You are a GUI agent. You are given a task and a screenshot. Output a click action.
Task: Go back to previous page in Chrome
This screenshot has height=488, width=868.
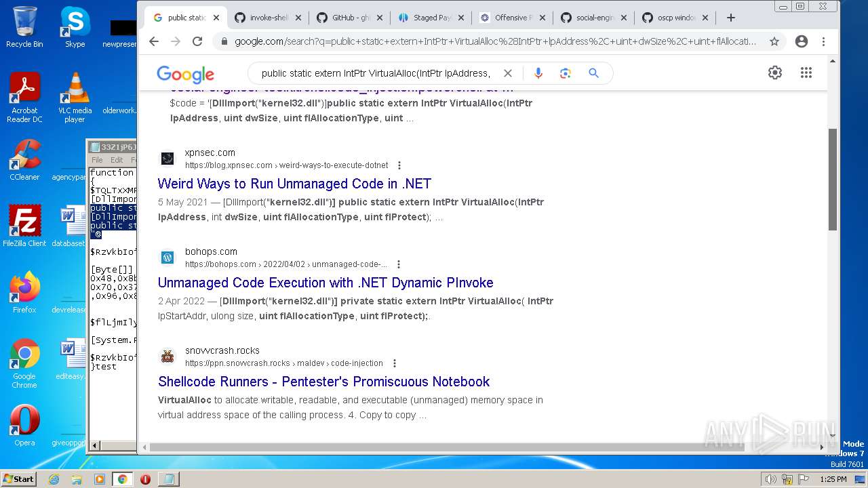point(154,41)
